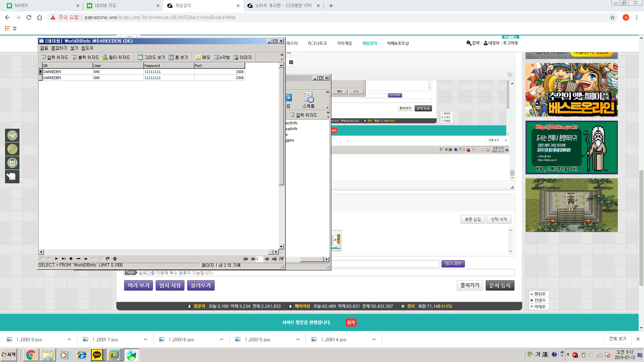Go to next record arrow in table navigator
This screenshot has width=644, height=362.
pyautogui.click(x=56, y=259)
